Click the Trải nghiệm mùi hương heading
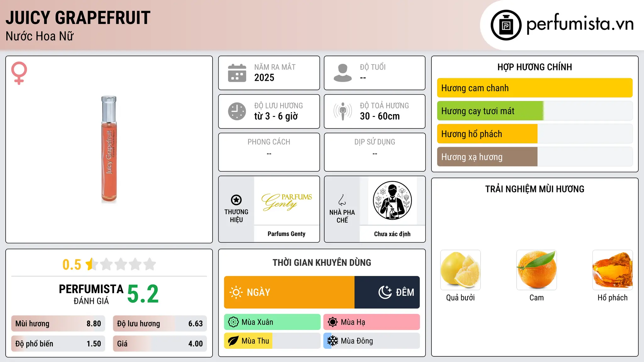 tap(535, 189)
